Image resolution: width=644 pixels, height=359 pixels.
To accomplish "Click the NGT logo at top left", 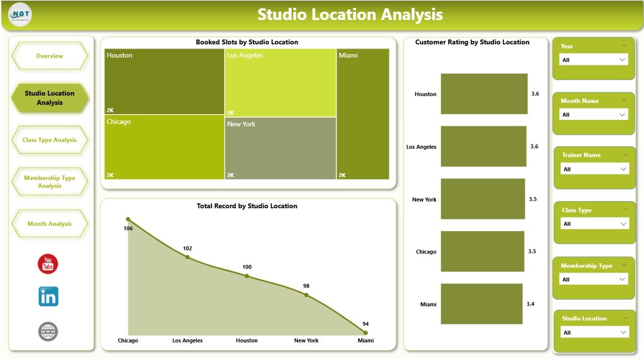I will (x=19, y=15).
